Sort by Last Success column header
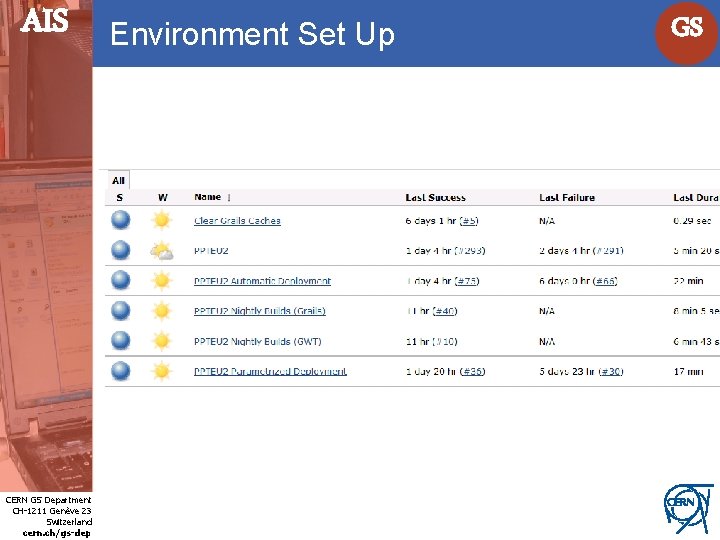Viewport: 720px width, 540px height. click(435, 197)
